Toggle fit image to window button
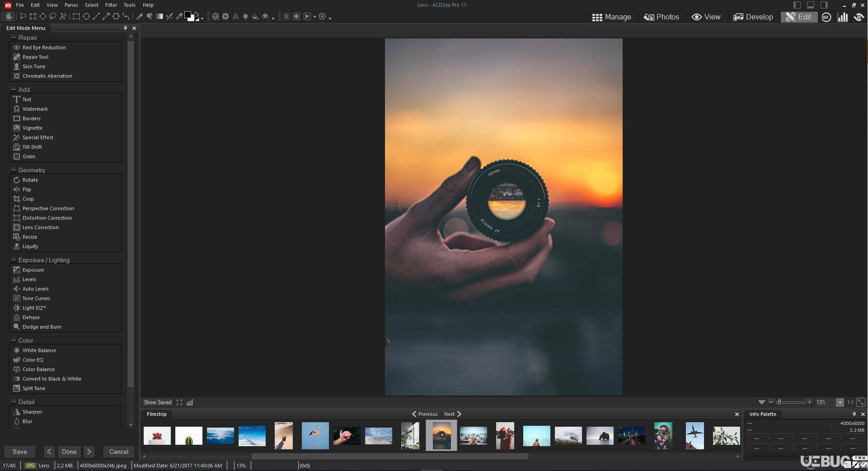Image resolution: width=868 pixels, height=471 pixels. 861,402
